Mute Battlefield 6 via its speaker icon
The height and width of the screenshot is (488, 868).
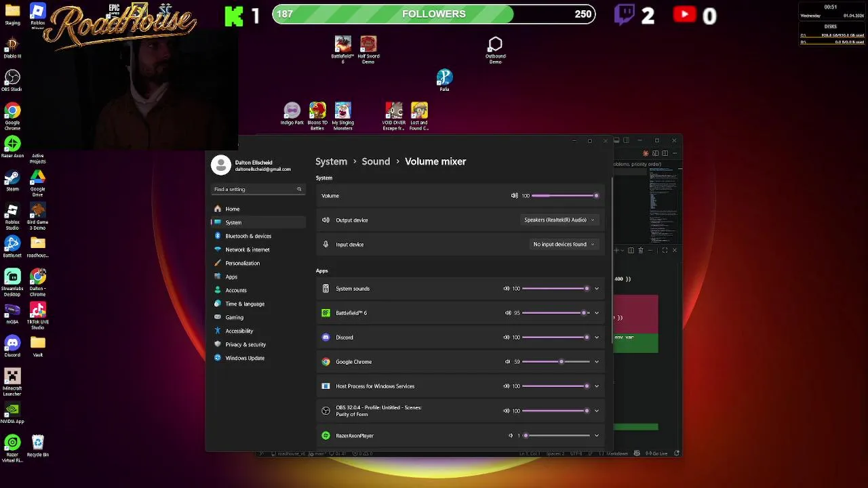pyautogui.click(x=508, y=313)
